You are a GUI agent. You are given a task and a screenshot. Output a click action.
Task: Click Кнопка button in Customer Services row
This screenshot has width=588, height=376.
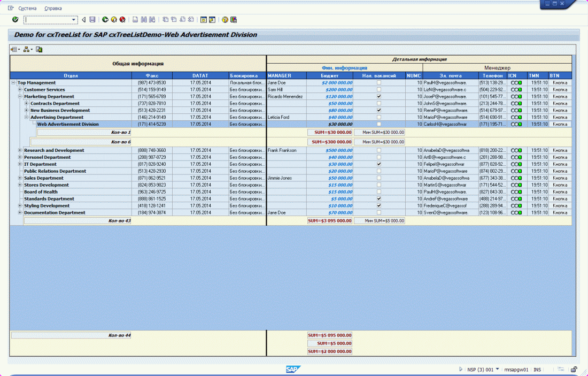click(560, 90)
